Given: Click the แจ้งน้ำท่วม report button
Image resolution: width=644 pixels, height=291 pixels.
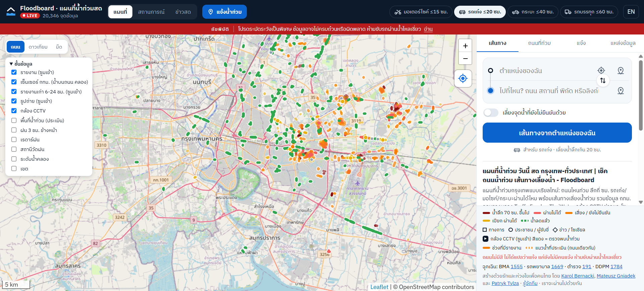Looking at the screenshot, I should [x=224, y=12].
